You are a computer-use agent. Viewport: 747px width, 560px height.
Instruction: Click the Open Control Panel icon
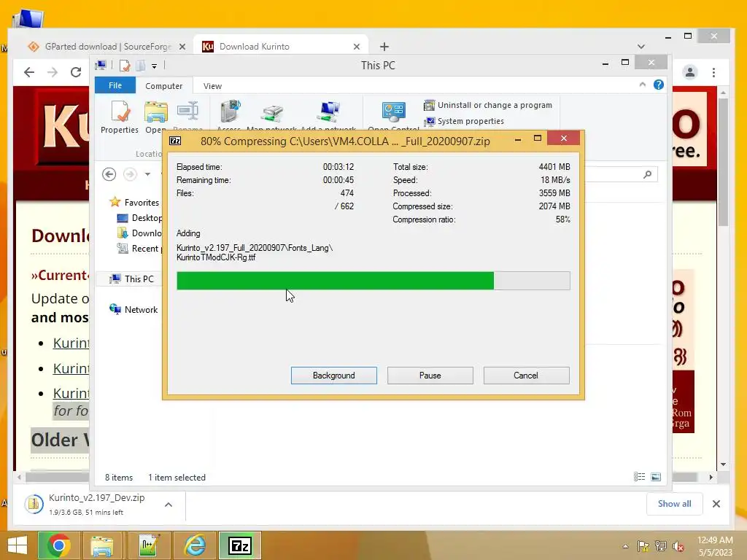point(393,116)
